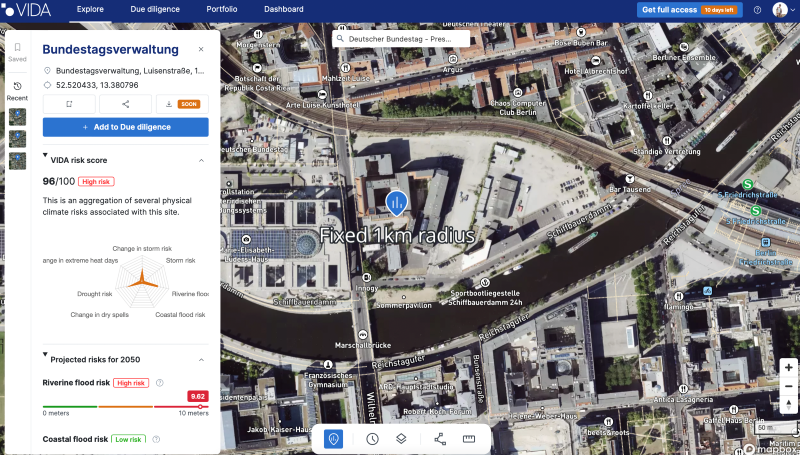Viewport: 800px width, 455px height.
Task: Click the map search field
Action: coord(401,39)
